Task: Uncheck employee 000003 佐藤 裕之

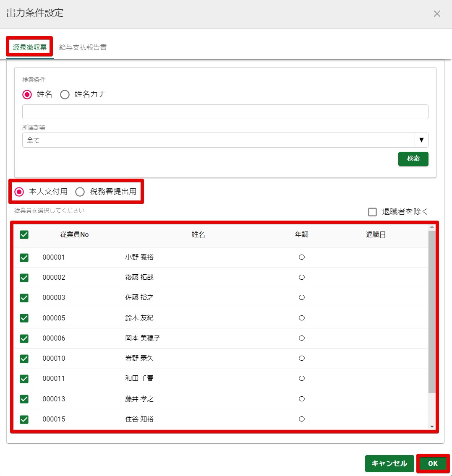Action: 24,298
